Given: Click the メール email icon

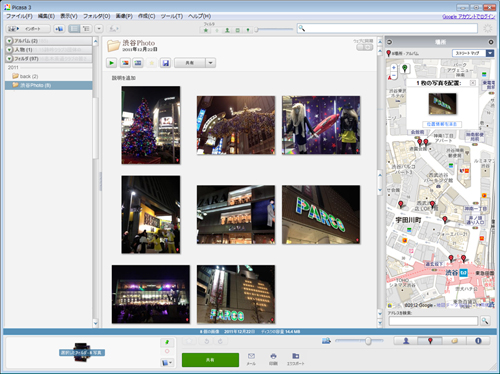Looking at the screenshot, I should pyautogui.click(x=251, y=359).
